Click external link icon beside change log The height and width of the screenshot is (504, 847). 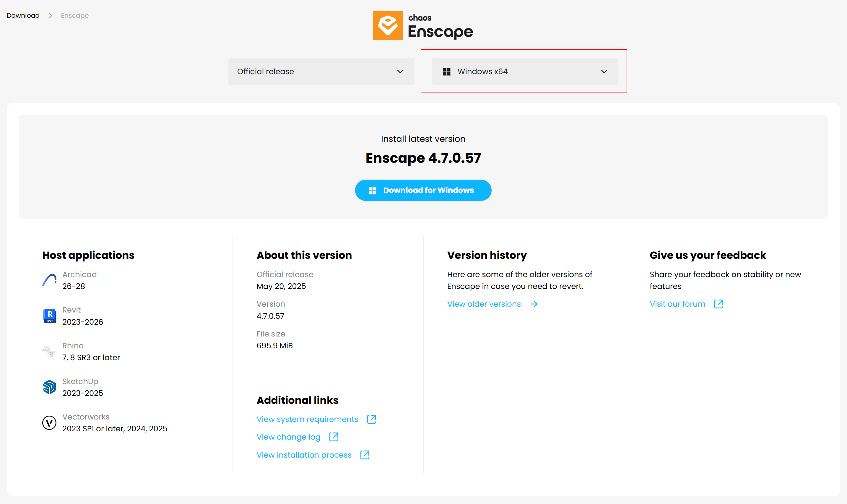334,437
